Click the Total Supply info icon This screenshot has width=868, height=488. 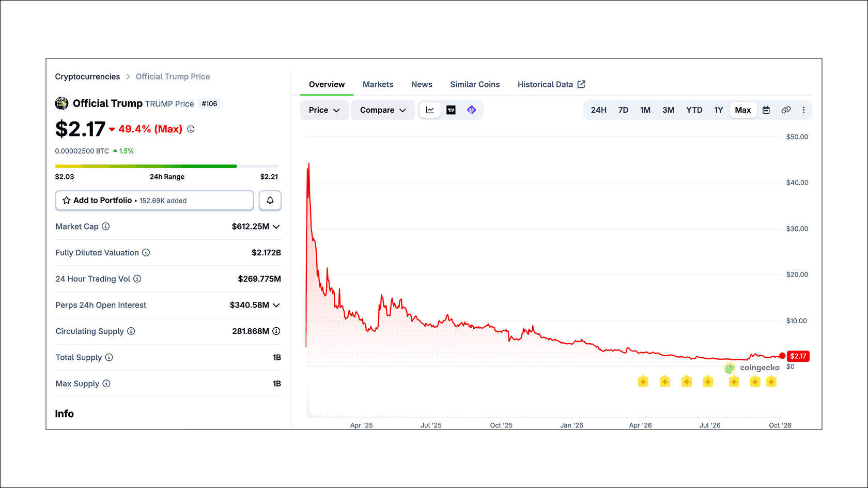click(109, 357)
